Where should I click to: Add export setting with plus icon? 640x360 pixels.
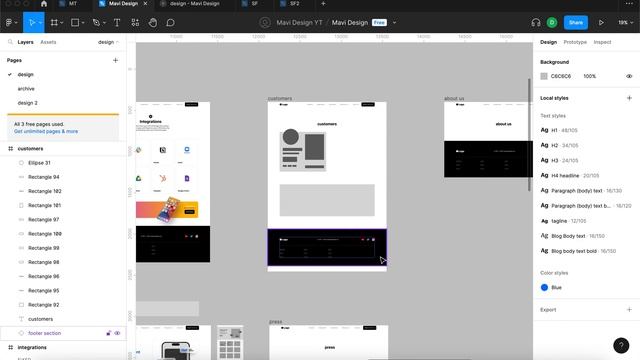tap(629, 310)
